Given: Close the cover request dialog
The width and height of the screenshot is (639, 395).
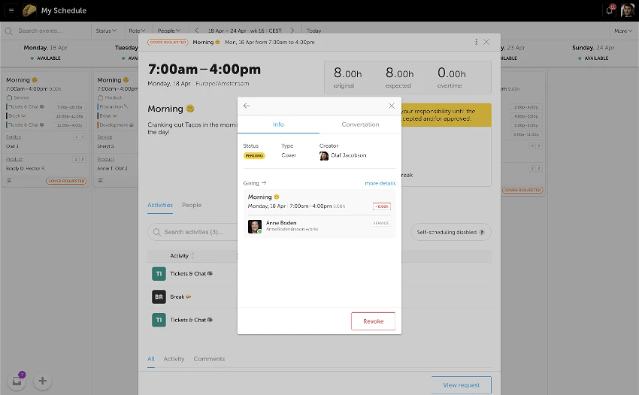Looking at the screenshot, I should (x=391, y=106).
